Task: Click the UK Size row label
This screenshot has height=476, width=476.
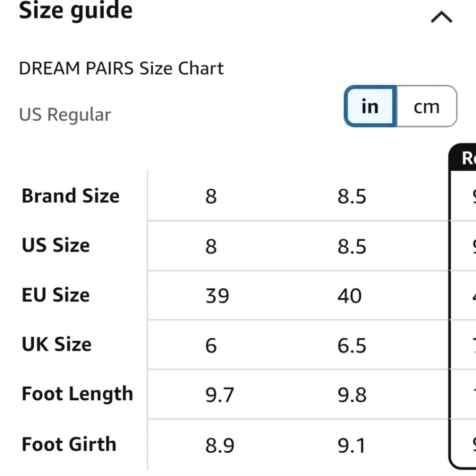Action: tap(57, 344)
